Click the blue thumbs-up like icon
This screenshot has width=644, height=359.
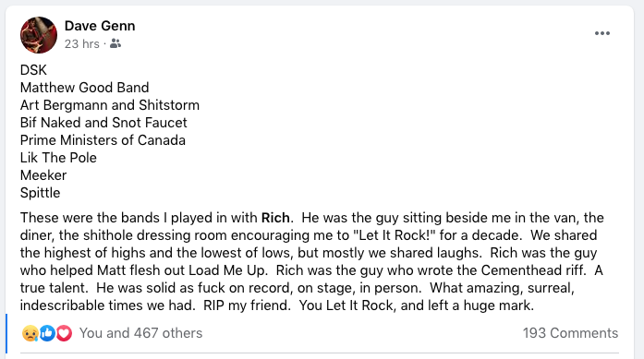[x=47, y=333]
